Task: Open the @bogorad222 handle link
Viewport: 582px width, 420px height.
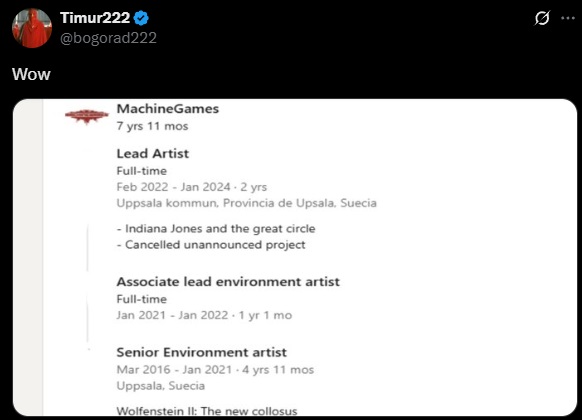Action: pyautogui.click(x=108, y=38)
